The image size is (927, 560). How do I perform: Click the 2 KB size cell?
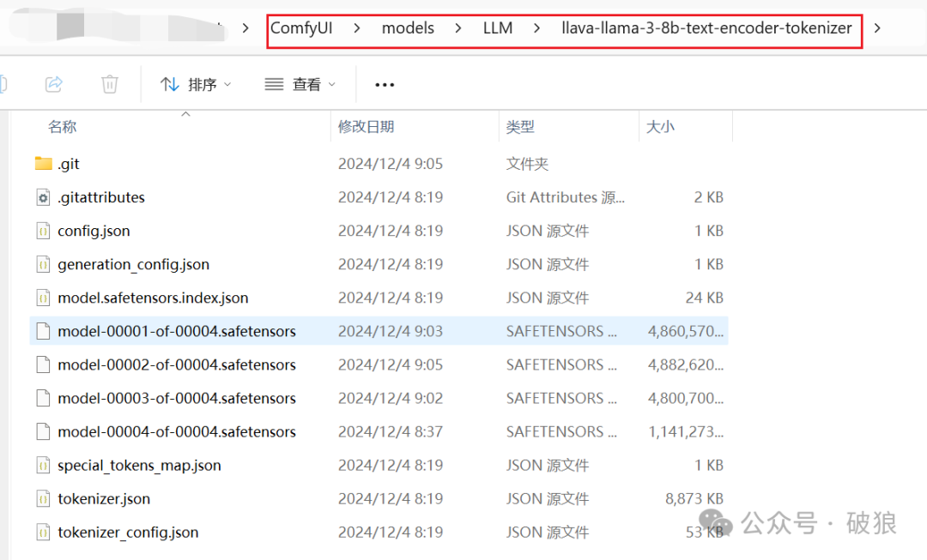click(x=708, y=197)
